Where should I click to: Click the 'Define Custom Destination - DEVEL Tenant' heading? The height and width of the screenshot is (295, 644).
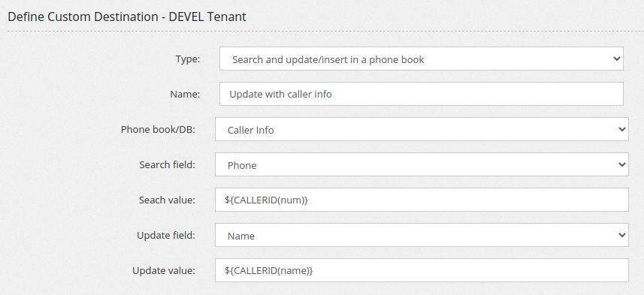tap(127, 17)
